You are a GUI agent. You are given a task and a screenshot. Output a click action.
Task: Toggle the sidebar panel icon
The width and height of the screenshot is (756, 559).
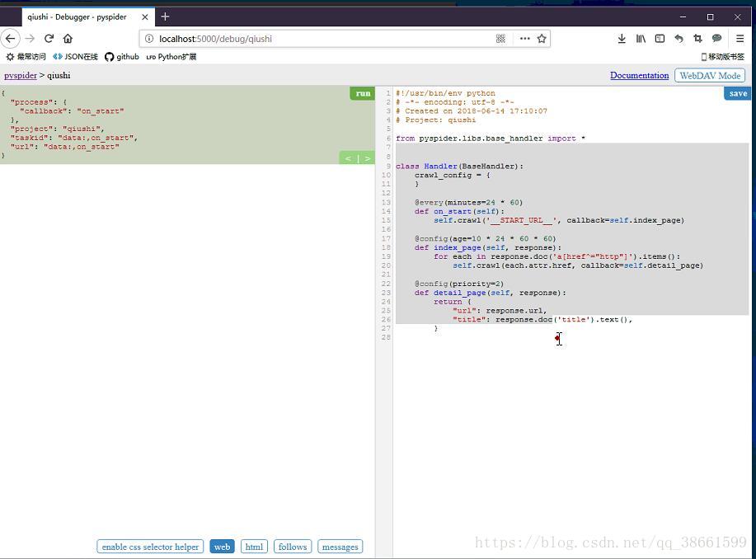pos(660,39)
